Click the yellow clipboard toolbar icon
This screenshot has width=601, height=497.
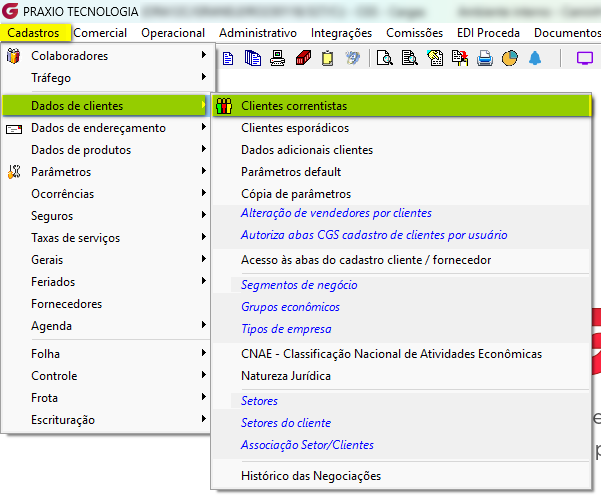tap(327, 58)
